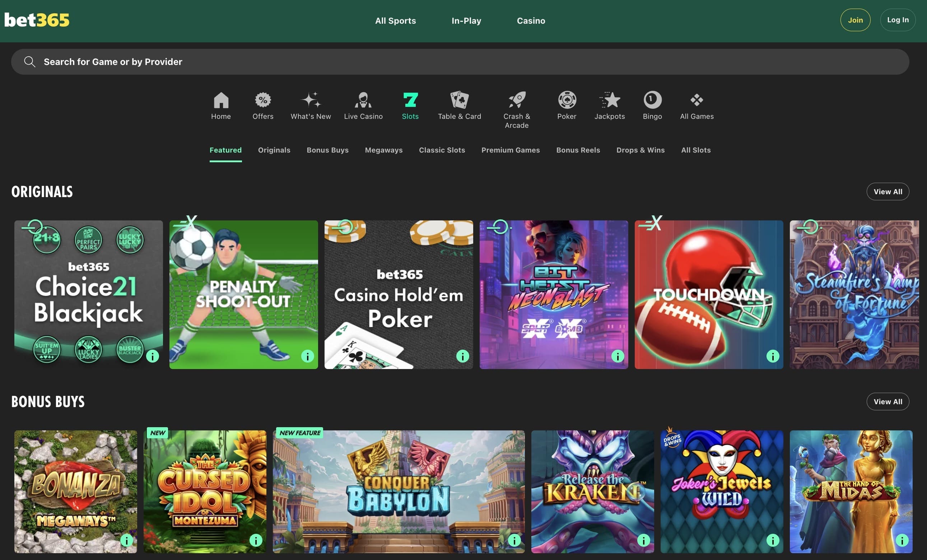This screenshot has width=927, height=560.
Task: Click the All Games diamond icon
Action: [x=697, y=100]
